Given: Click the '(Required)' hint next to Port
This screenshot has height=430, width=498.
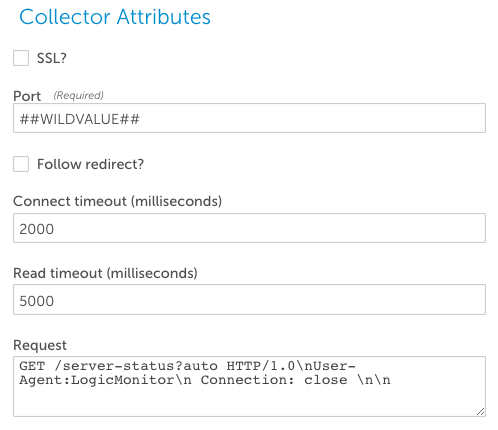Looking at the screenshot, I should [79, 95].
